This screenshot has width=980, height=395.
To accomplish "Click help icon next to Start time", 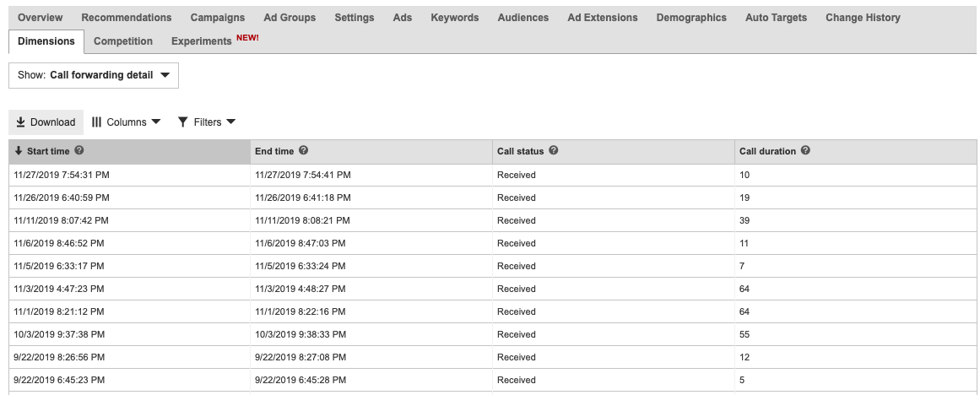I will click(x=79, y=151).
